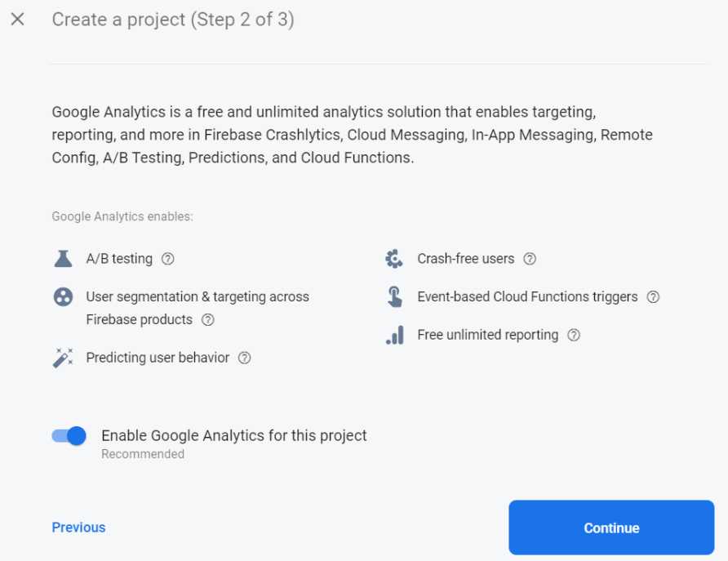Open help next to Event-based Cloud Functions triggers

653,297
